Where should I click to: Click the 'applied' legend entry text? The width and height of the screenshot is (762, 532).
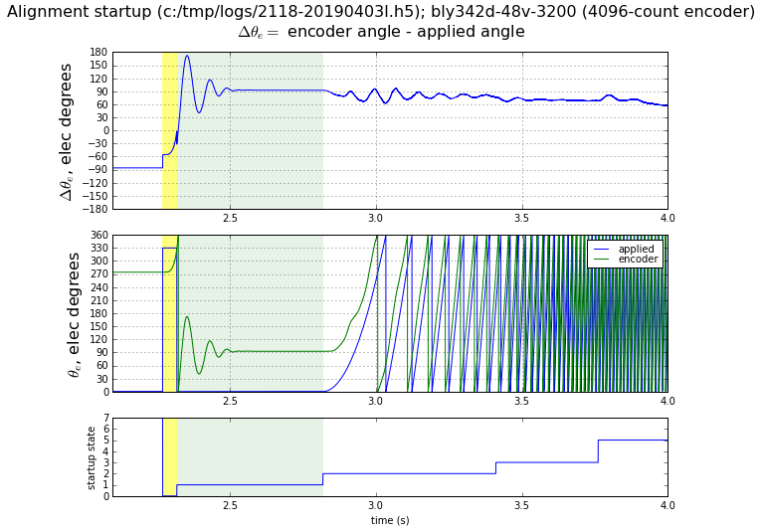tap(636, 249)
